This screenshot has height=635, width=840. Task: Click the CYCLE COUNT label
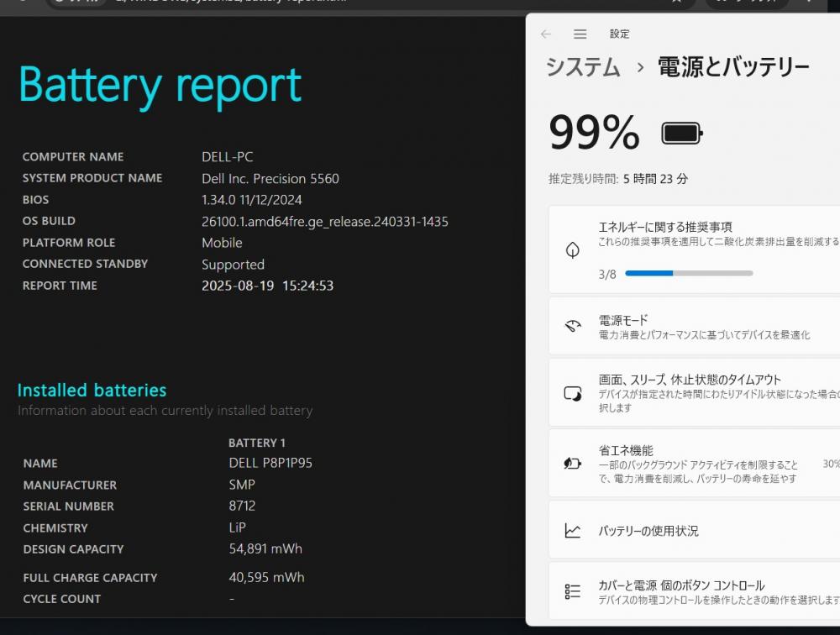click(61, 599)
